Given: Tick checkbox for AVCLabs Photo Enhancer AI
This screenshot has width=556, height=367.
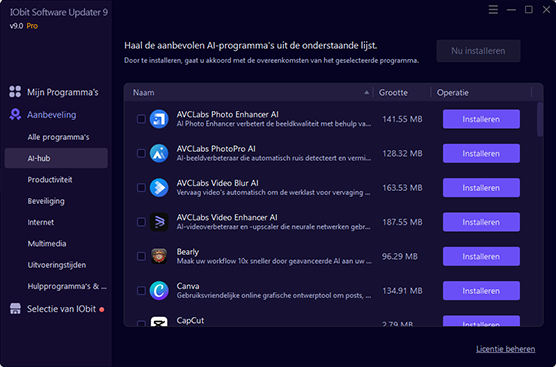Looking at the screenshot, I should pyautogui.click(x=141, y=119).
